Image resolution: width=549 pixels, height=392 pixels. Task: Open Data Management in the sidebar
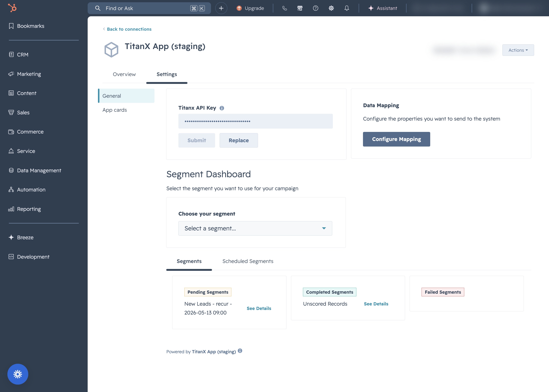pyautogui.click(x=39, y=170)
